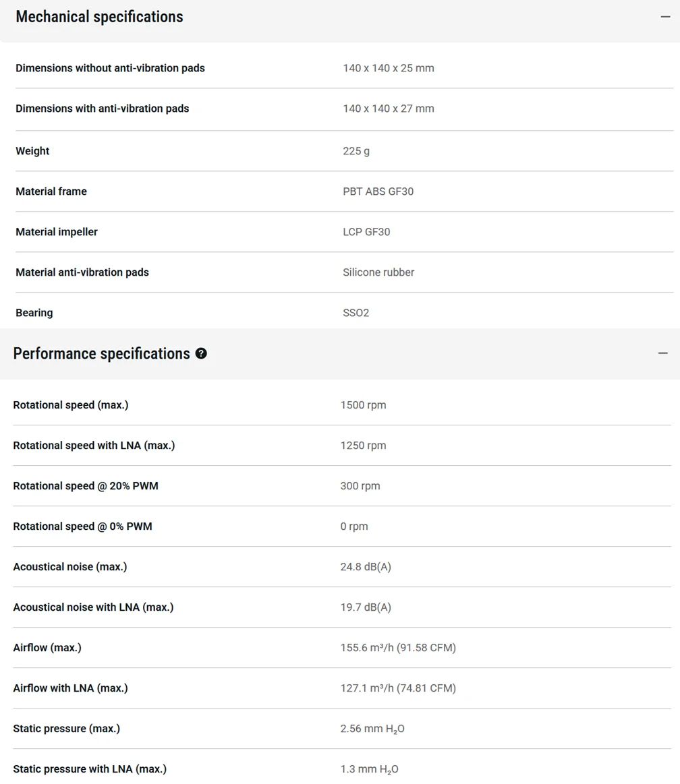Viewport: 680px width, 784px height.
Task: Click the 155.6 m³/h airflow value
Action: pyautogui.click(x=398, y=648)
